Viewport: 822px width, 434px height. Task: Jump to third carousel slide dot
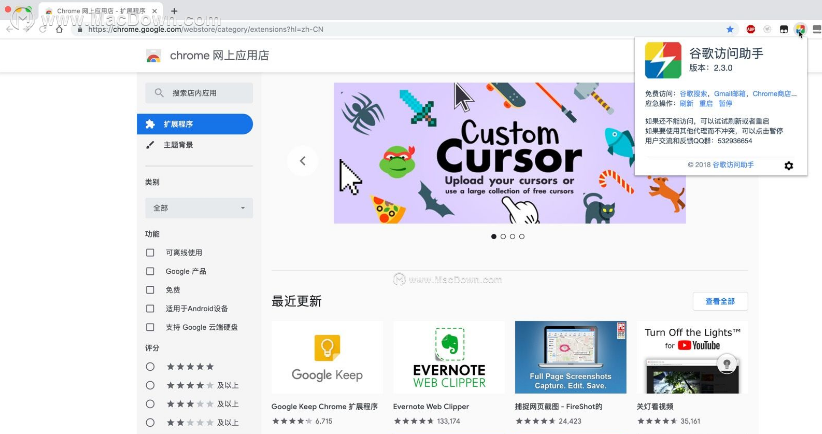[513, 237]
